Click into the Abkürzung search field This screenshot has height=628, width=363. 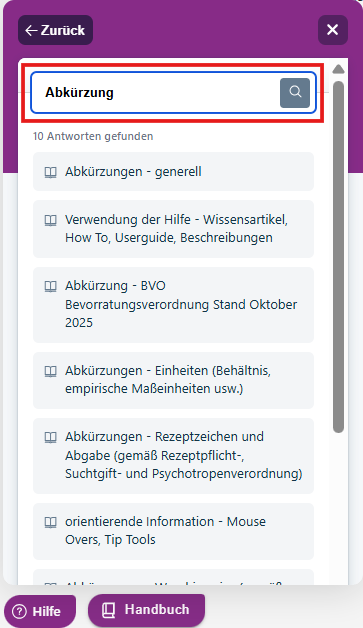click(155, 93)
